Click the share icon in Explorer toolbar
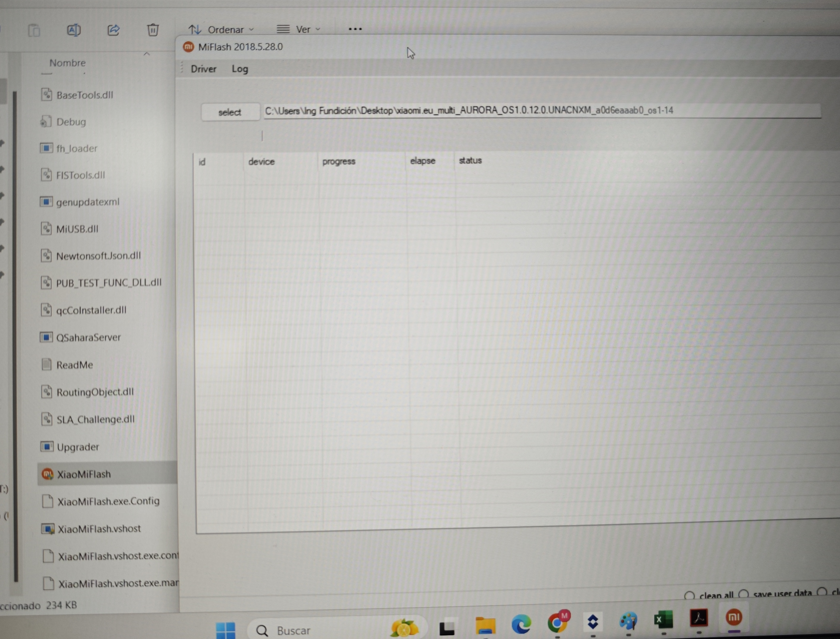Screen dimensions: 840x639 [113, 30]
